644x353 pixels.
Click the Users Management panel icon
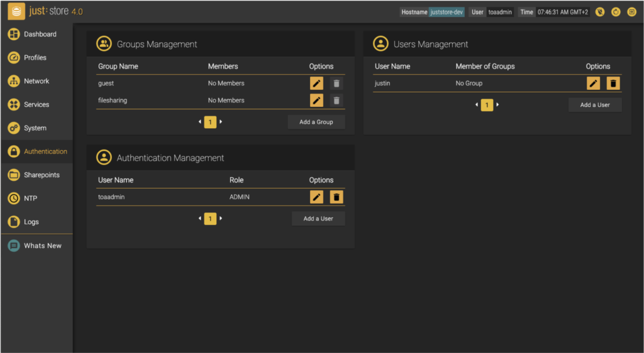point(380,44)
